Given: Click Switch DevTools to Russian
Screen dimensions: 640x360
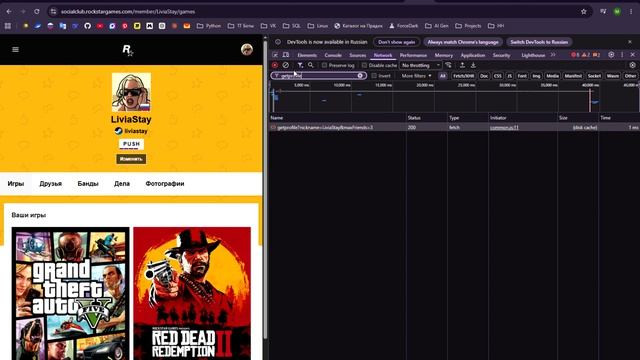Looking at the screenshot, I should point(539,42).
